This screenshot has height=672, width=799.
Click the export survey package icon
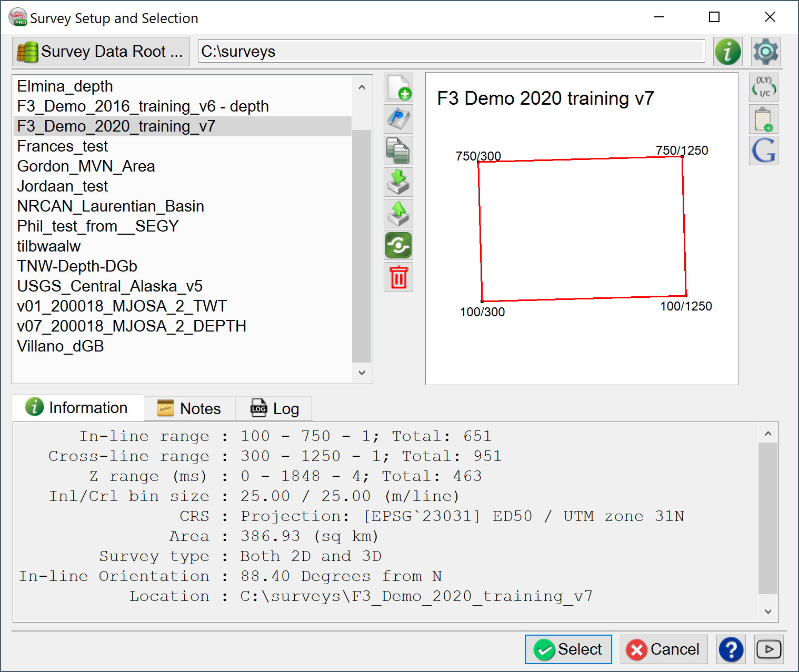pos(398,214)
